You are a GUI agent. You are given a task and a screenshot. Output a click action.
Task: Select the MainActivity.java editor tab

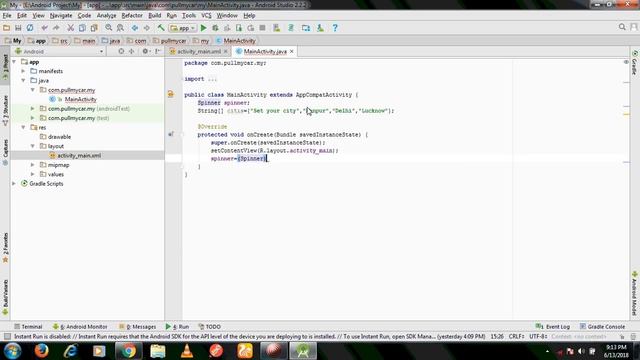(x=265, y=51)
